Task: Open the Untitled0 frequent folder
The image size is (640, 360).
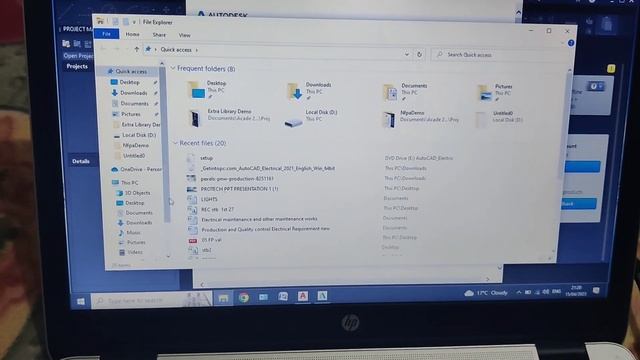Action: click(499, 118)
